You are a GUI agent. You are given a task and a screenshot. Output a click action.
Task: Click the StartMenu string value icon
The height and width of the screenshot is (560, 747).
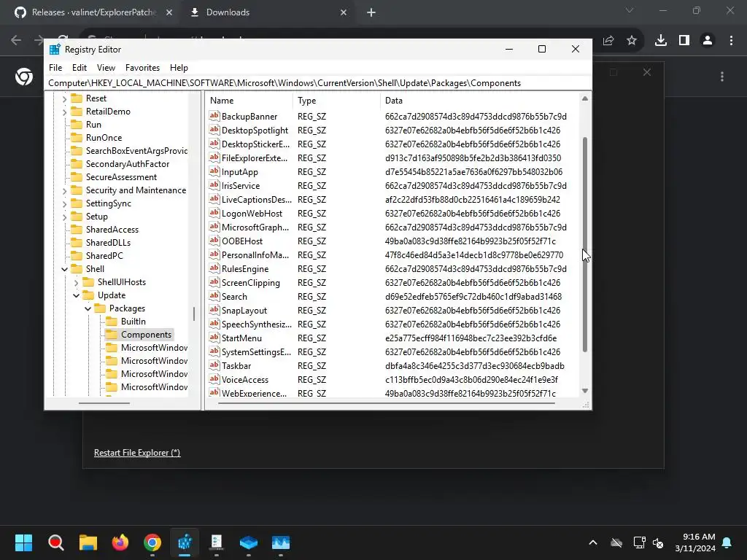[214, 338]
